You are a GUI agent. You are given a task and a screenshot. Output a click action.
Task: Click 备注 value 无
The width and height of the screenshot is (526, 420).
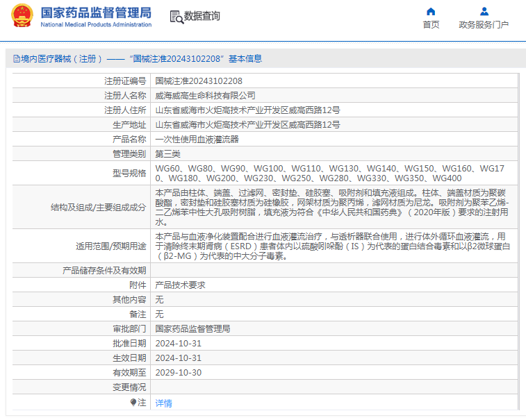(159, 314)
